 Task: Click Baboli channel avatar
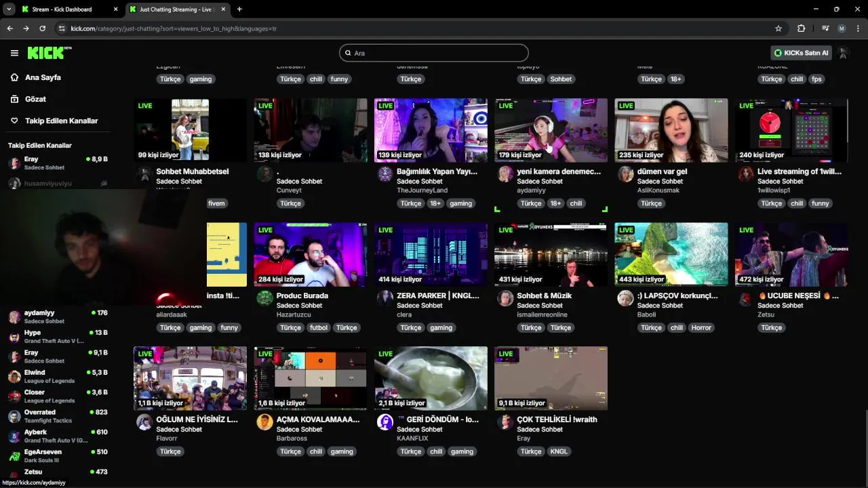pos(625,298)
